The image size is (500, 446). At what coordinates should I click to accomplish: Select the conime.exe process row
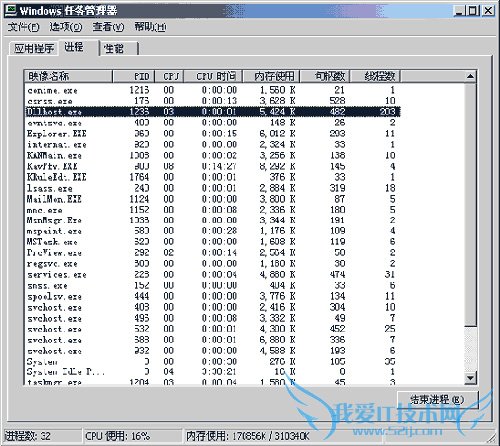[x=213, y=90]
